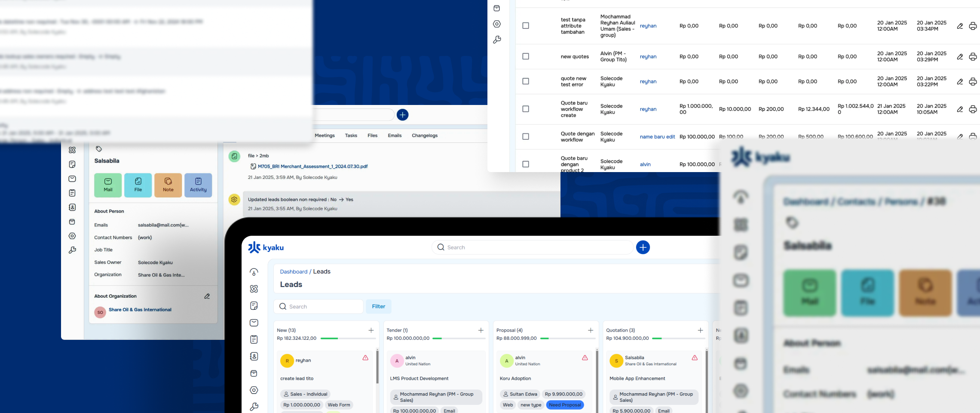The height and width of the screenshot is (413, 980).
Task: Open settings hexagon icon in Leads window sidebar
Action: [254, 390]
